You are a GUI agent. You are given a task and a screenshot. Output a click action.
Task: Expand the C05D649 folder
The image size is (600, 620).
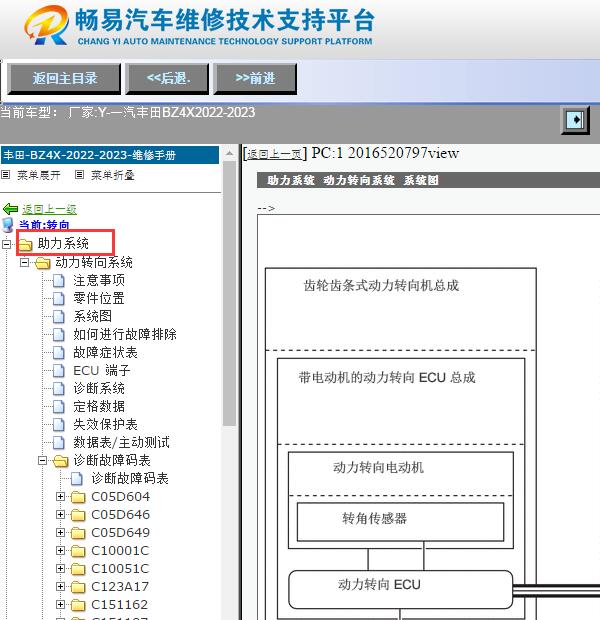click(60, 533)
